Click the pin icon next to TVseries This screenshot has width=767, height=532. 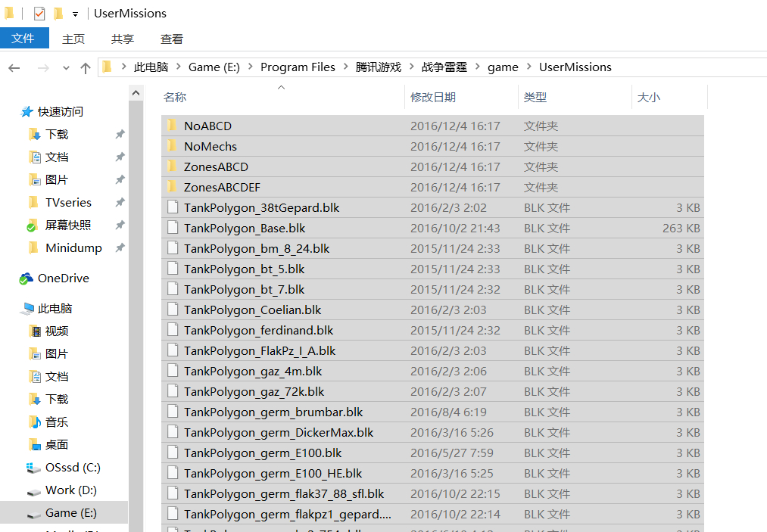[120, 203]
